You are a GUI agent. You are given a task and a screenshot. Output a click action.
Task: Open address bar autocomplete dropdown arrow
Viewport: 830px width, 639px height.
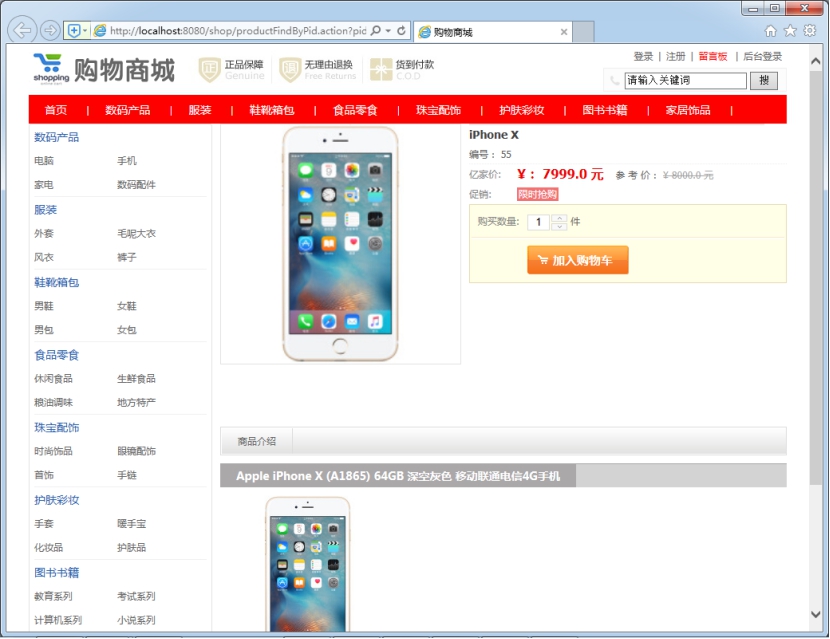(x=388, y=31)
